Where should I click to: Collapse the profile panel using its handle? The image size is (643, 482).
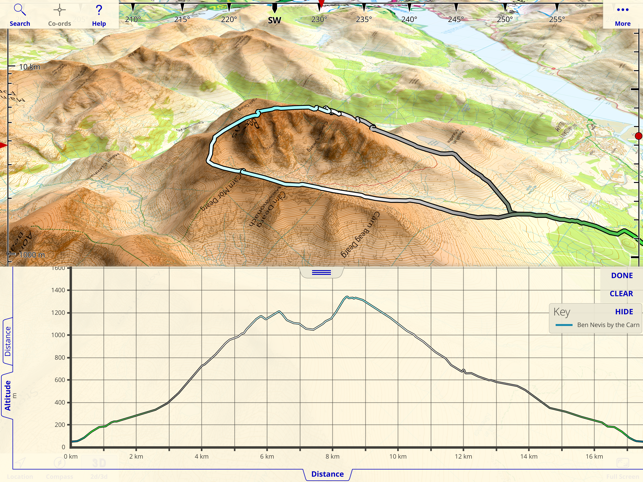pos(322,272)
